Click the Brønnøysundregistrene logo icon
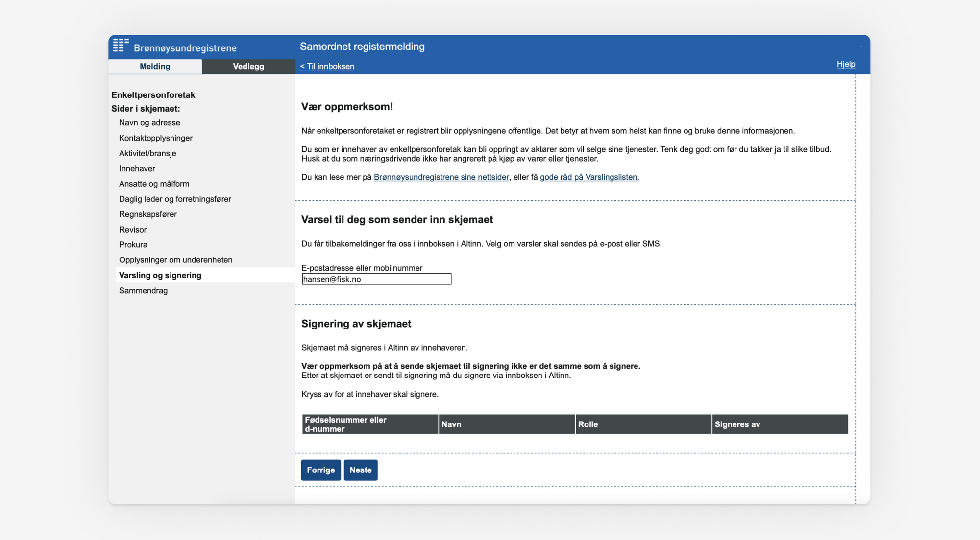The height and width of the screenshot is (540, 980). [121, 46]
